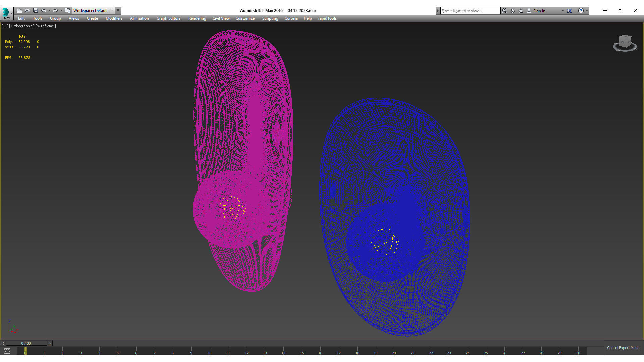Click the New Scene icon
Image resolution: width=644 pixels, height=362 pixels.
(x=19, y=11)
